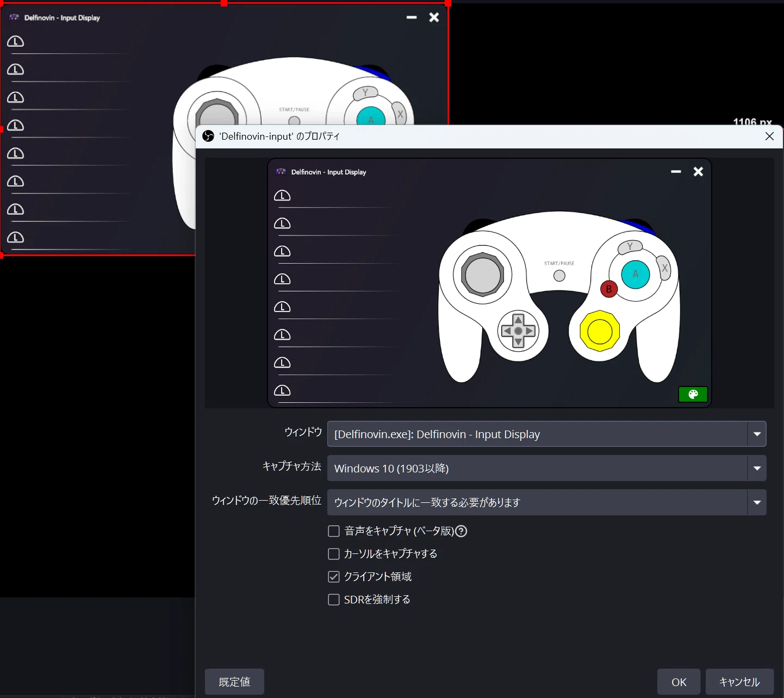784x698 pixels.
Task: Click the yellow C-stick on the preview controller
Action: point(600,331)
